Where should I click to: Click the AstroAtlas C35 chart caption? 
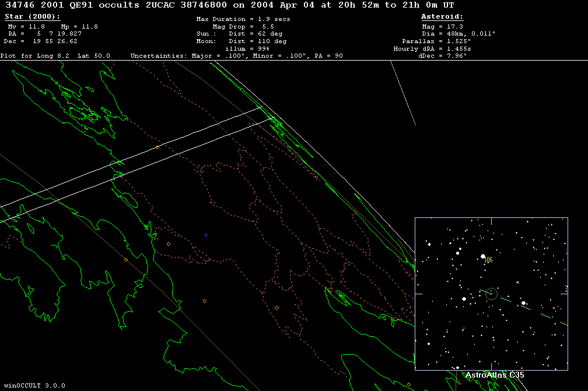tap(494, 375)
